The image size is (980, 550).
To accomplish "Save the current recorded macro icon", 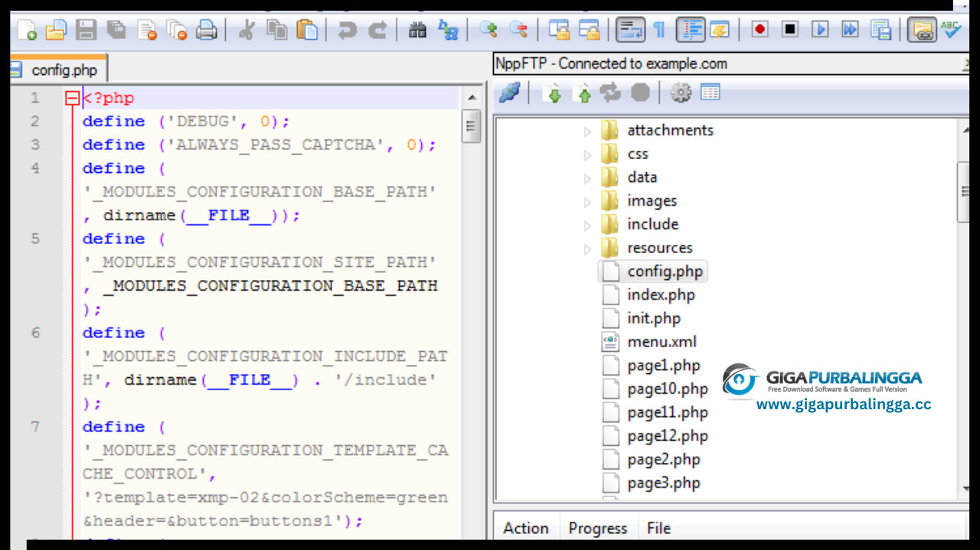I will [880, 30].
